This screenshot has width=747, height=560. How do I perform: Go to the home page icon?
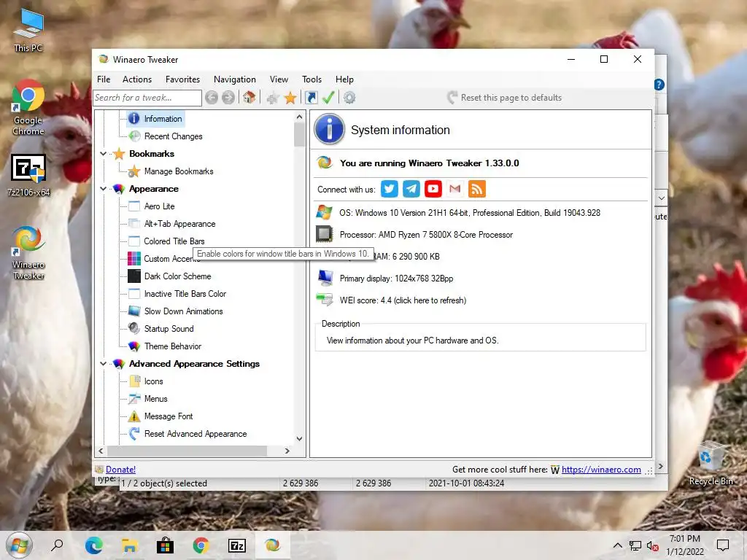pos(249,98)
